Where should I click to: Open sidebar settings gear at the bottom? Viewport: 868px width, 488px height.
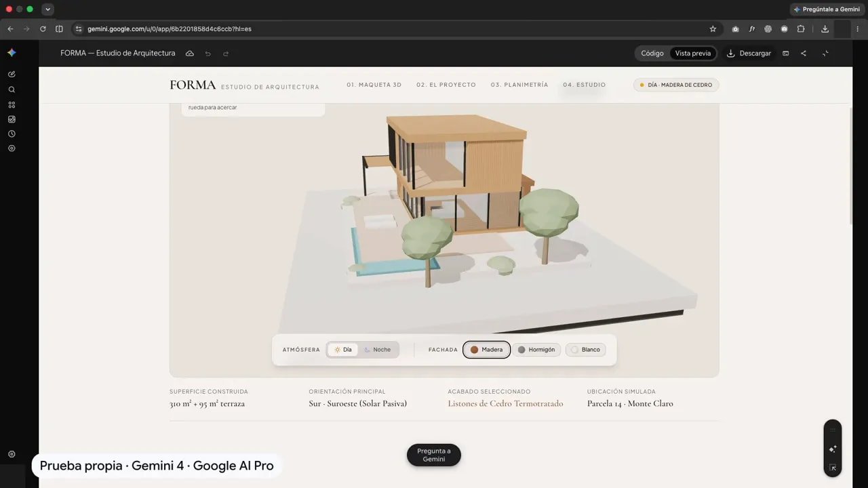[12, 454]
